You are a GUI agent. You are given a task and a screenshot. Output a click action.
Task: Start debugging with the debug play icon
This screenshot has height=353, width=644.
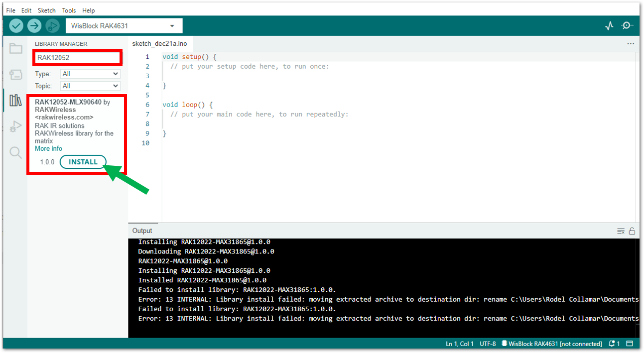(52, 26)
